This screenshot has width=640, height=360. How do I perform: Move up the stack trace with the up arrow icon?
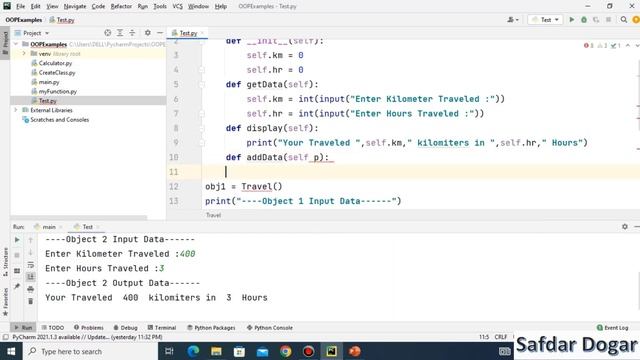(31, 240)
